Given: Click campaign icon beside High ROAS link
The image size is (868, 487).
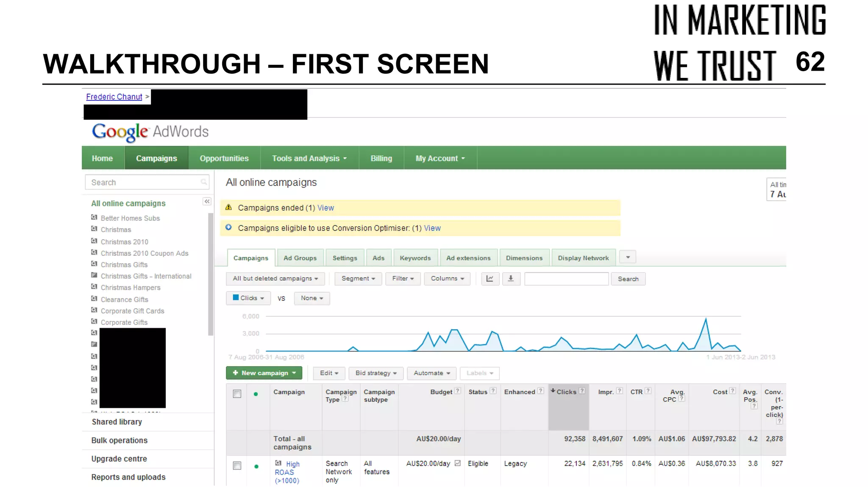Looking at the screenshot, I should coord(278,463).
